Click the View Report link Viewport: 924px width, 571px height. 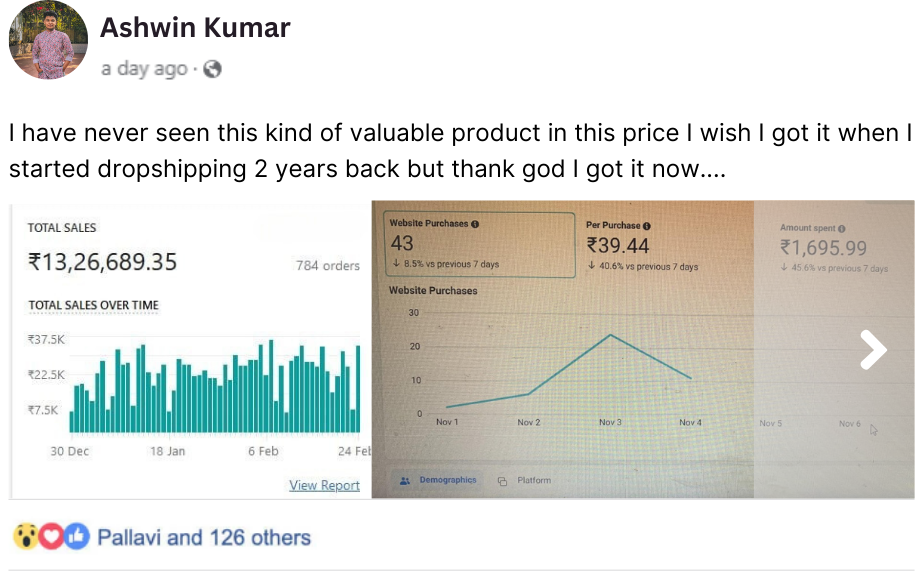coord(324,485)
